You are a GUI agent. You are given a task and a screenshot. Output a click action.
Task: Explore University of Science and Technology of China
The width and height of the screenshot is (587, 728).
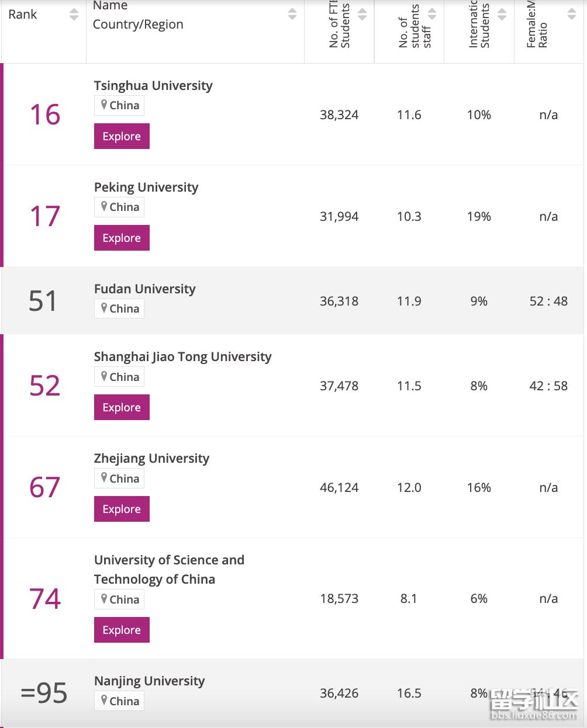[x=122, y=630]
